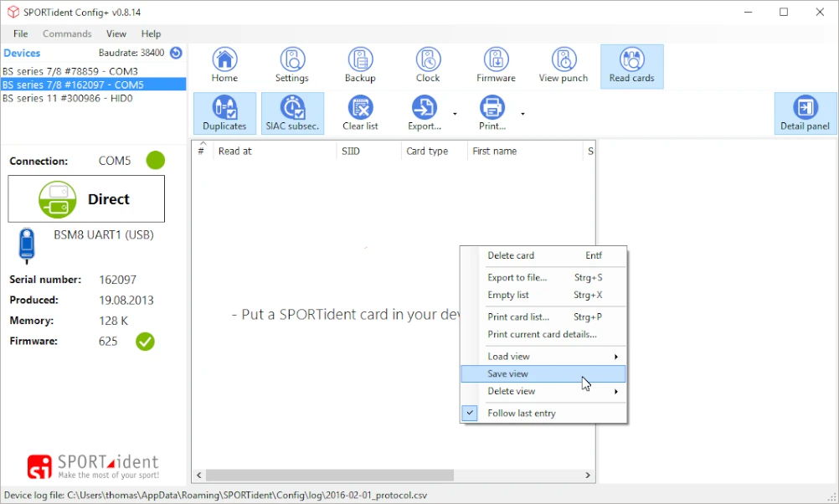
Task: Click the horizontal scrollbar left arrow
Action: click(x=199, y=475)
